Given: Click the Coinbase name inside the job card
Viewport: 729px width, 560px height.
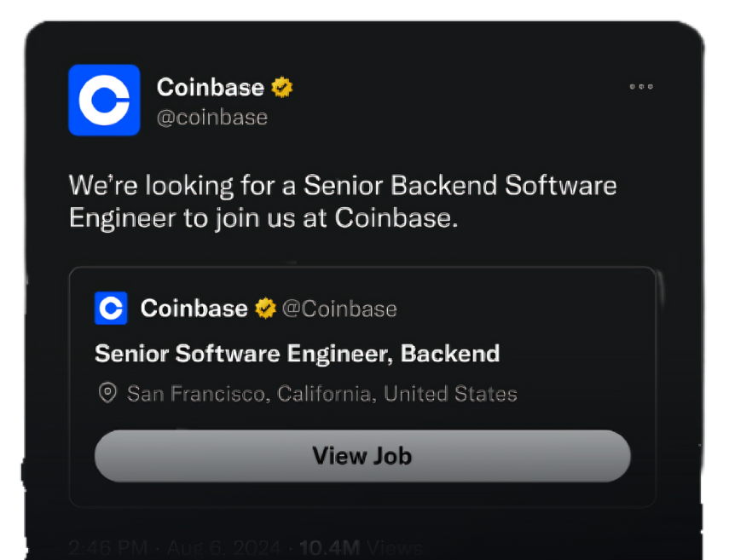Looking at the screenshot, I should pyautogui.click(x=194, y=308).
